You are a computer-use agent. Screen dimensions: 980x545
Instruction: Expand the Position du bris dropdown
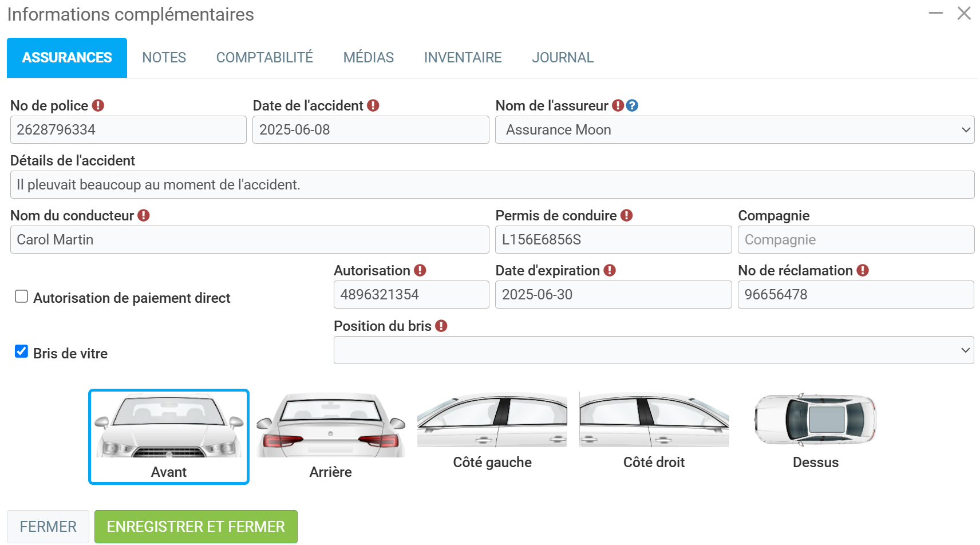(x=653, y=350)
